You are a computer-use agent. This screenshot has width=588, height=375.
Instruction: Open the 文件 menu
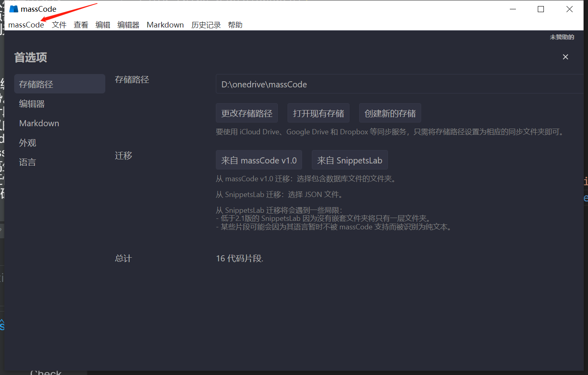tap(59, 25)
